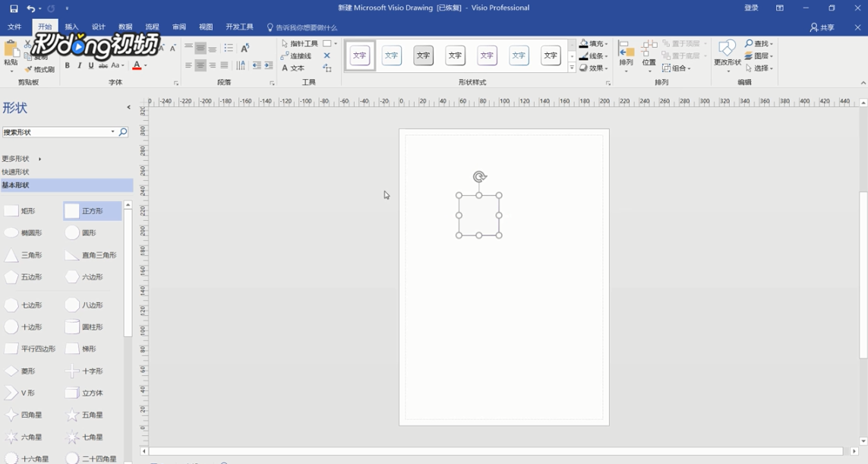The height and width of the screenshot is (464, 868).
Task: Click the text block crop tool icon
Action: [327, 68]
